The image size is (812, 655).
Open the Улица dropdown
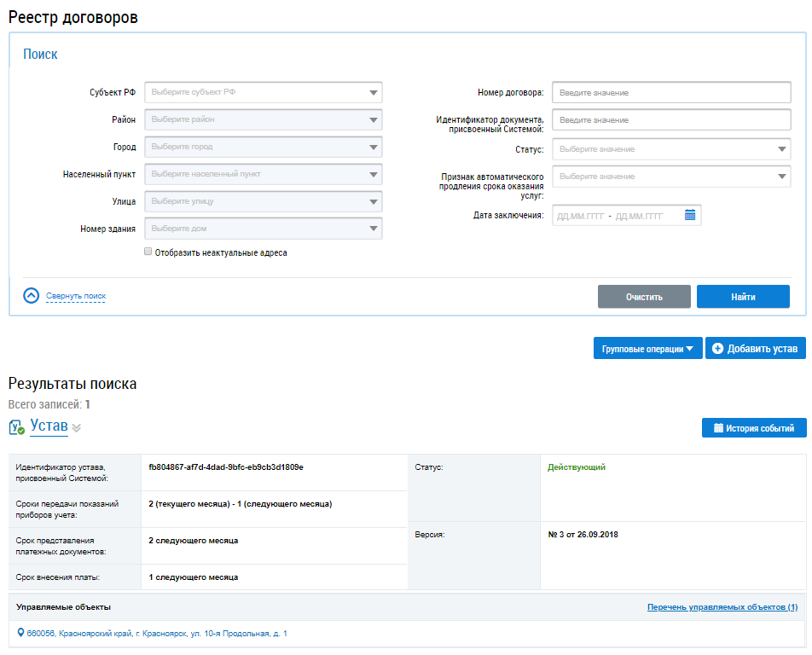(x=263, y=201)
